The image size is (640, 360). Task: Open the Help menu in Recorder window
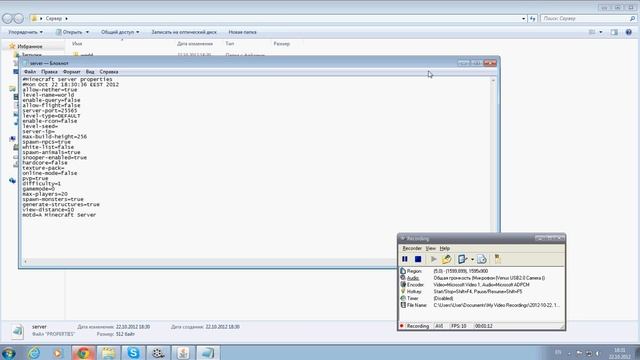point(445,248)
